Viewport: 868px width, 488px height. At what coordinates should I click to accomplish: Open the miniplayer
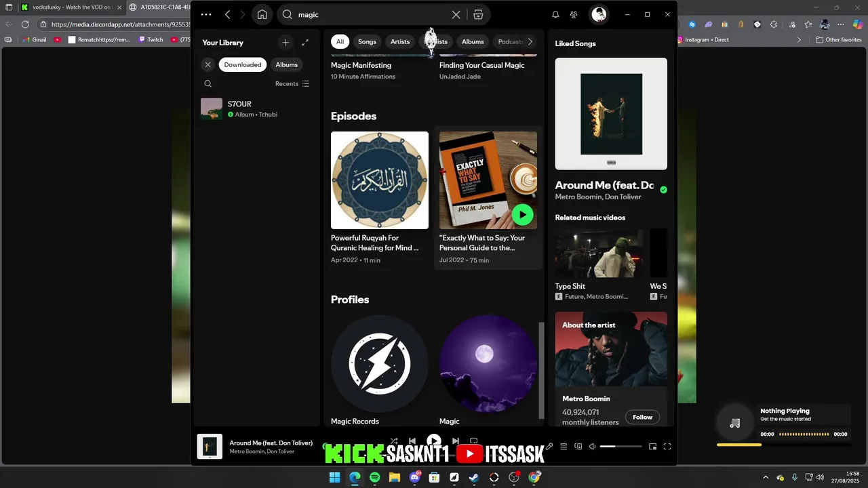click(x=652, y=447)
